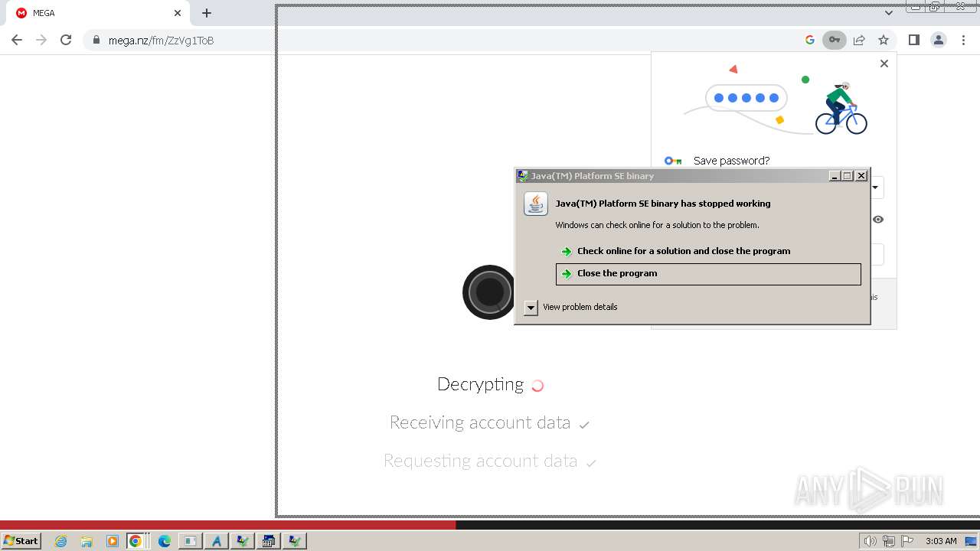Open Microsoft Edge from taskbar
The width and height of the screenshot is (980, 551).
point(164,541)
